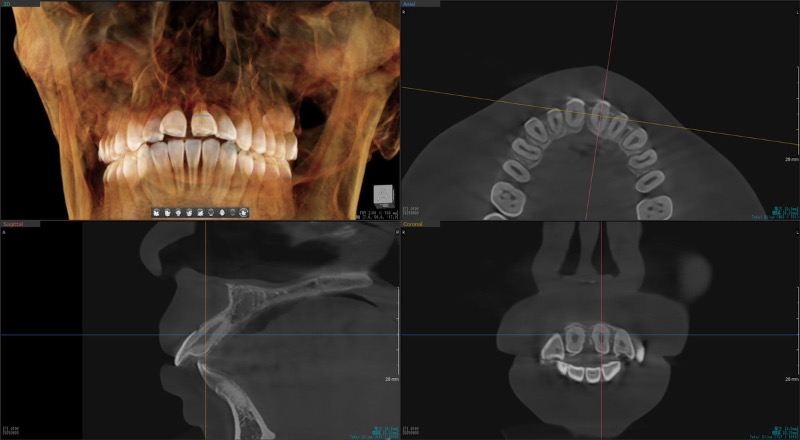Select the fourth icon in the 3D view toolbar
800x440 pixels.
[190, 212]
